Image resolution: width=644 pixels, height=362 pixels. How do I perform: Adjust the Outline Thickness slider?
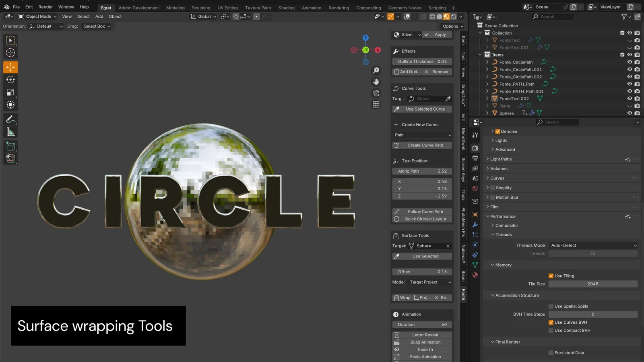tap(422, 61)
